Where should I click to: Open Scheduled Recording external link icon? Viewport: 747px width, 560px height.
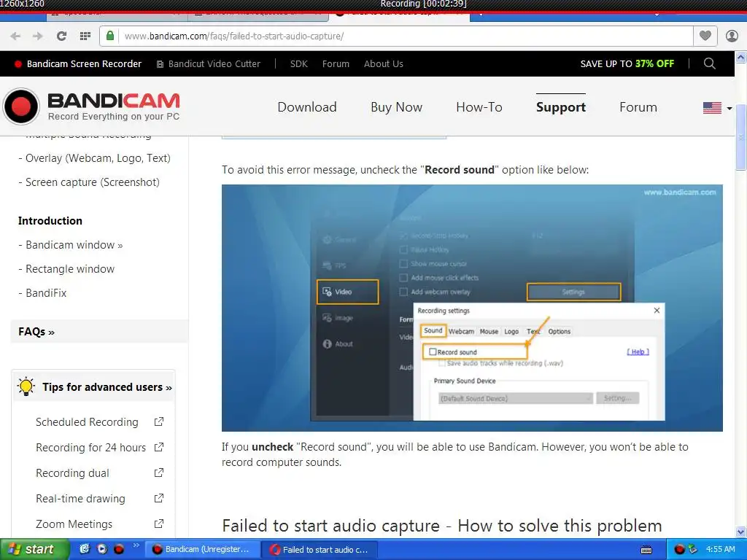(x=158, y=421)
